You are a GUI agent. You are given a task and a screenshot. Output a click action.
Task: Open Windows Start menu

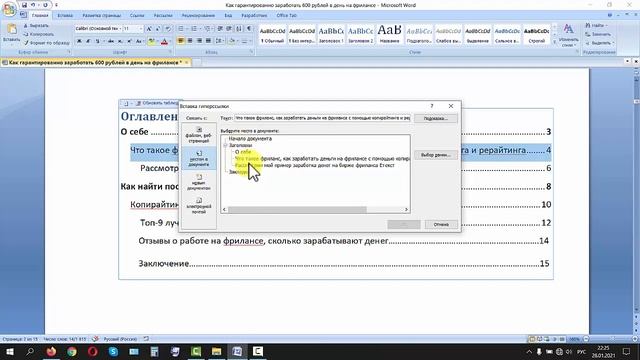(10, 351)
